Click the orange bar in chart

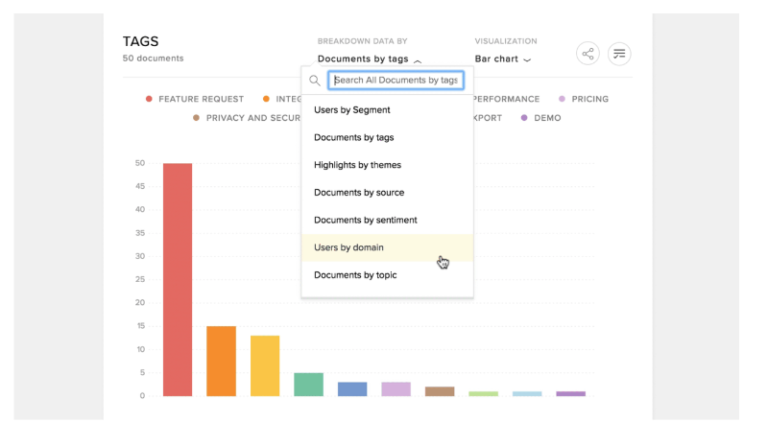click(x=221, y=361)
